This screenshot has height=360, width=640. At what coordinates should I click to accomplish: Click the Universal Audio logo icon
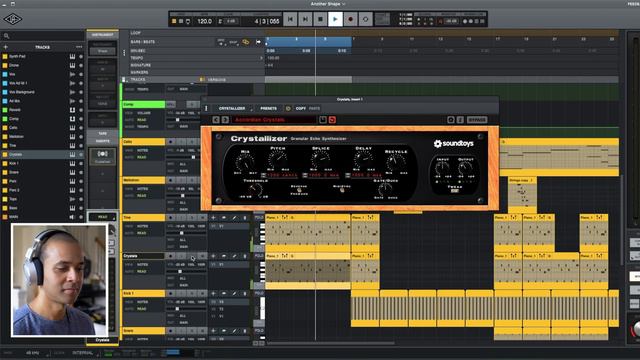[x=13, y=19]
